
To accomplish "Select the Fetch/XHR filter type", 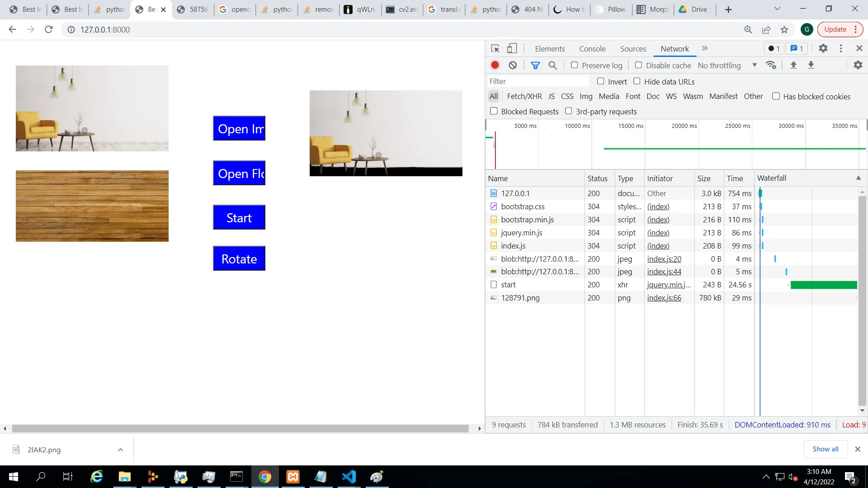I will (x=524, y=96).
